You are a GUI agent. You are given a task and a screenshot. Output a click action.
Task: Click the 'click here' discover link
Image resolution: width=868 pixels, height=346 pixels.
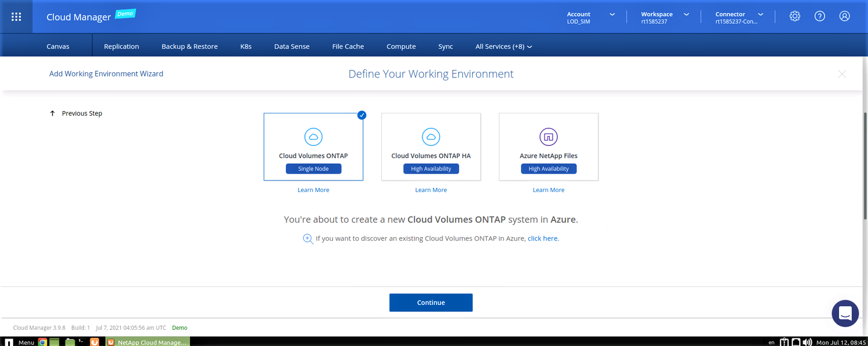coord(543,238)
